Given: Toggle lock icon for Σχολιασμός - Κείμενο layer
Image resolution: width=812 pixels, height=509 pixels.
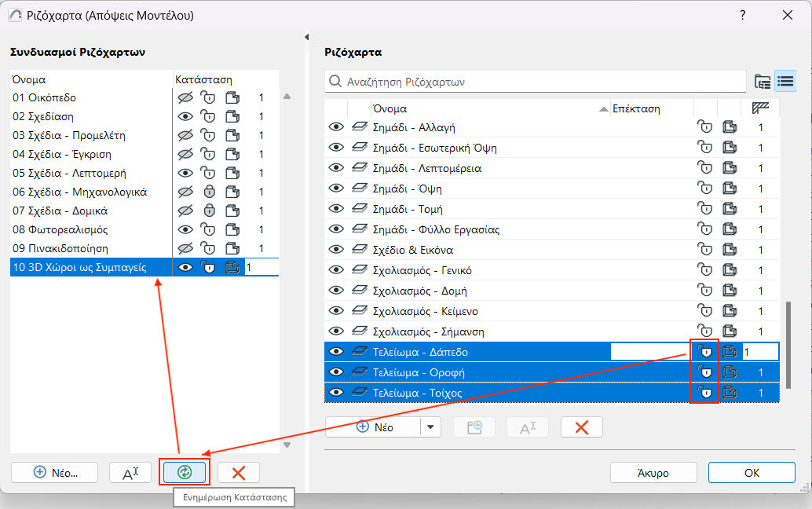Looking at the screenshot, I should coord(704,311).
